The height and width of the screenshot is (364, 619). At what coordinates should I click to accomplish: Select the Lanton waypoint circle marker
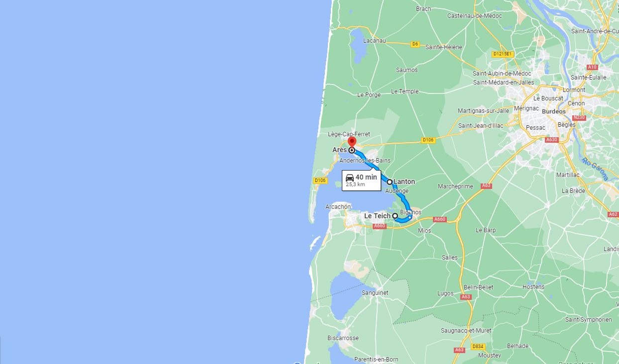[x=390, y=182]
